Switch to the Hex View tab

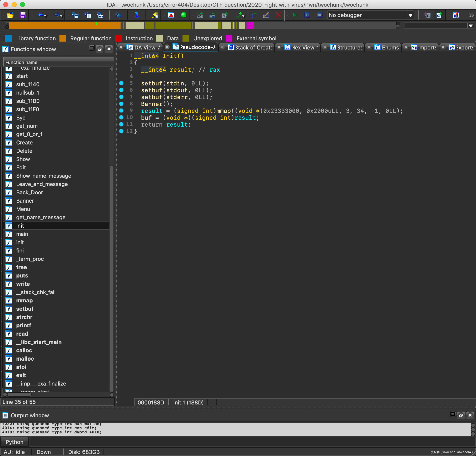pos(305,48)
